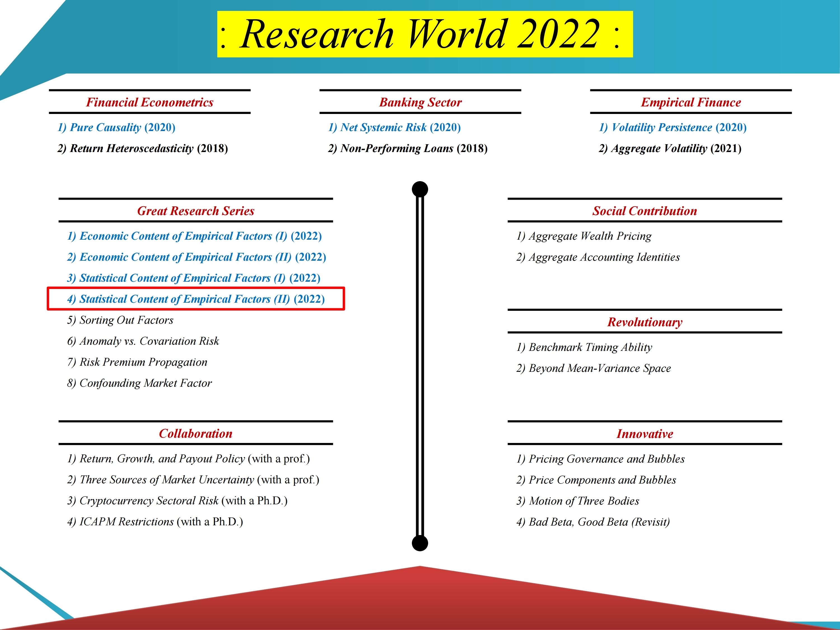Image resolution: width=840 pixels, height=630 pixels.
Task: Click the Great Research Series heading
Action: pos(195,211)
